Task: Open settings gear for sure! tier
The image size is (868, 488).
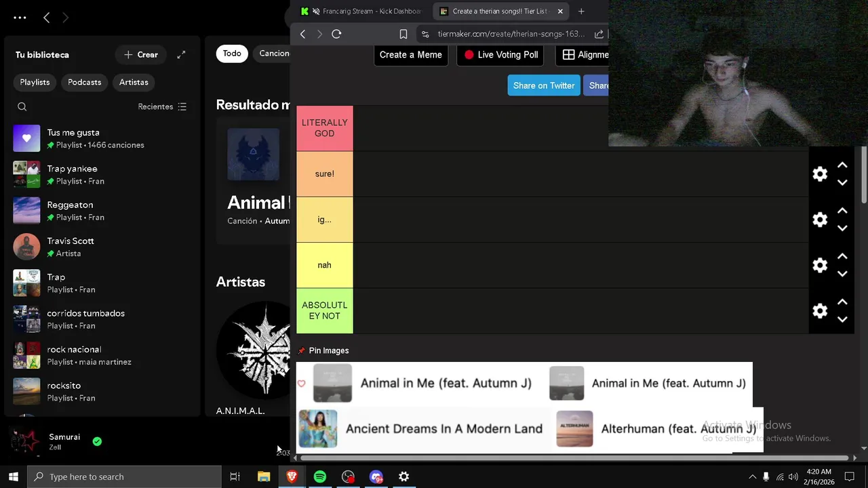Action: tap(820, 174)
